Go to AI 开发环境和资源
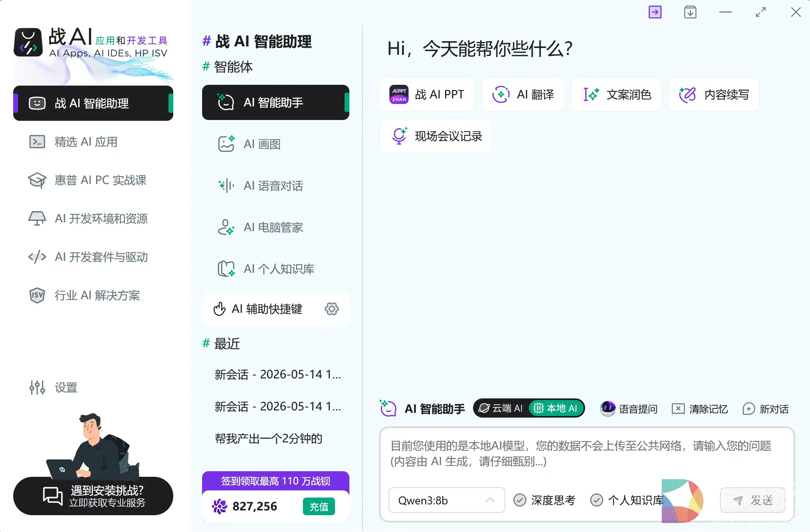This screenshot has width=810, height=532. coord(93,218)
